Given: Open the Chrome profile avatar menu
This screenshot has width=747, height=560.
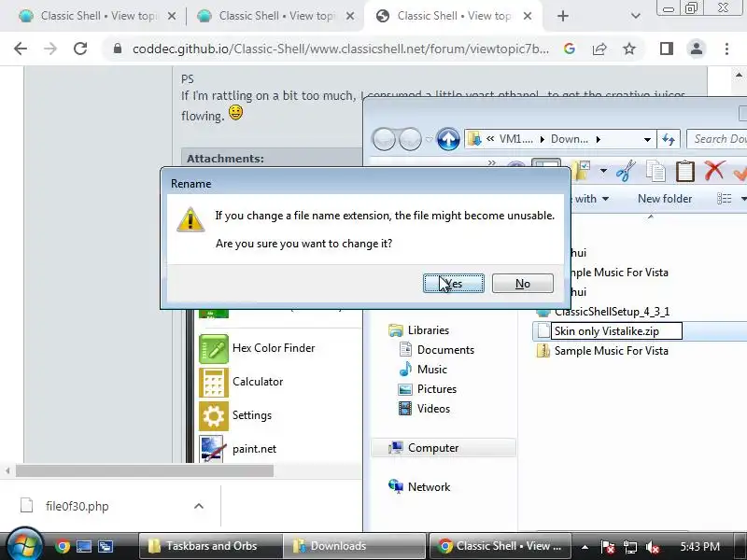Looking at the screenshot, I should [696, 49].
